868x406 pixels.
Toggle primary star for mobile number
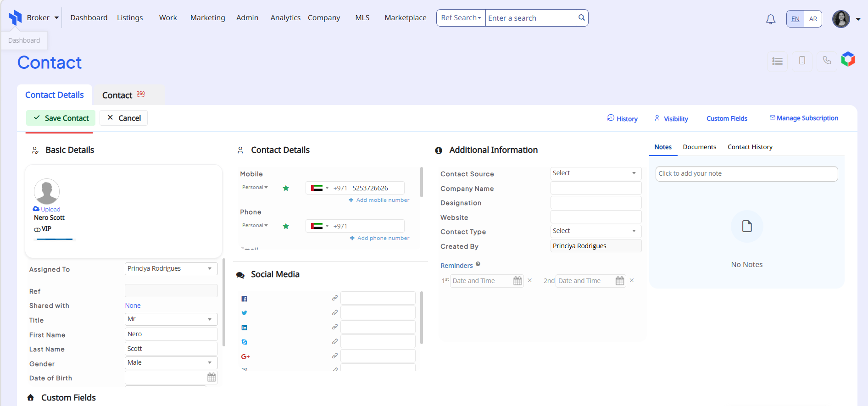click(x=286, y=188)
